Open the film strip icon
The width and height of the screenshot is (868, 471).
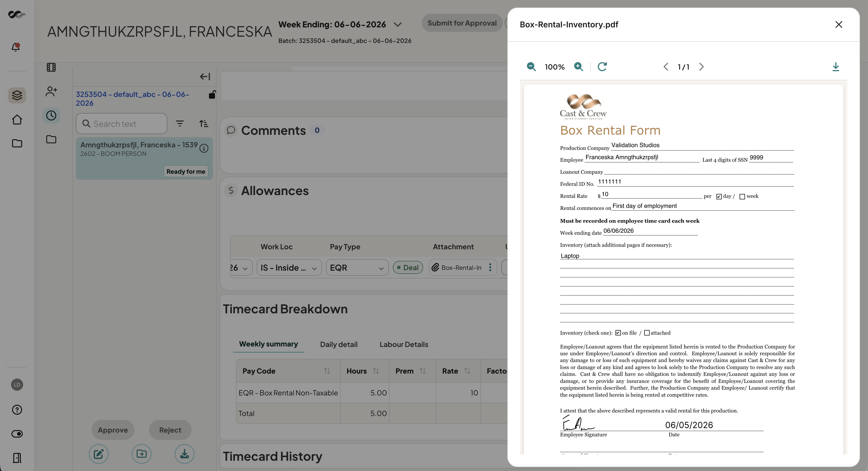(x=51, y=67)
